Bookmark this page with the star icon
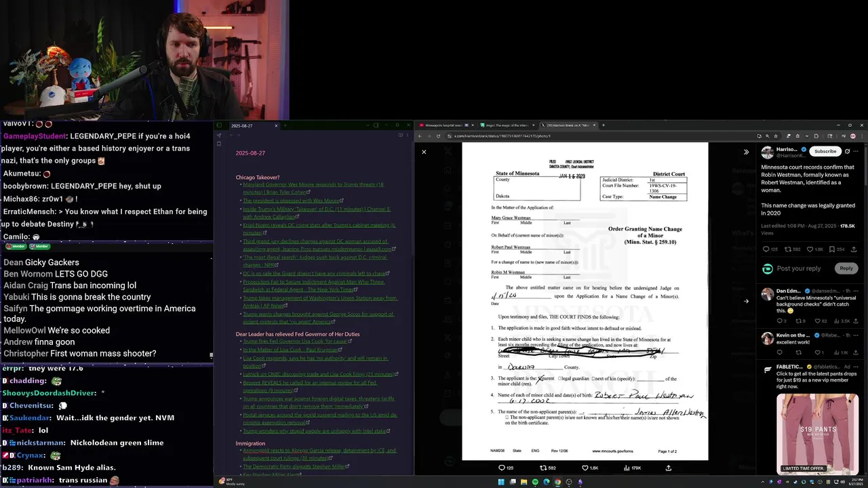The width and height of the screenshot is (868, 488). (777, 136)
